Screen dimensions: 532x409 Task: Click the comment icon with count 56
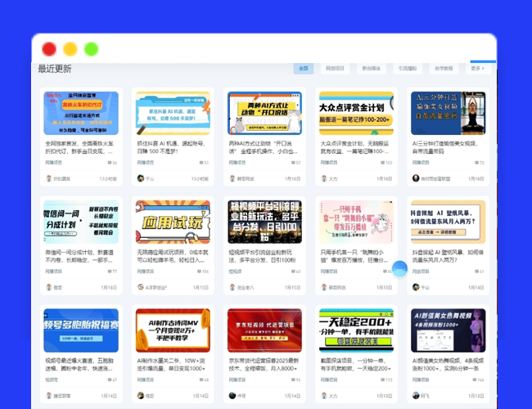pos(110,163)
